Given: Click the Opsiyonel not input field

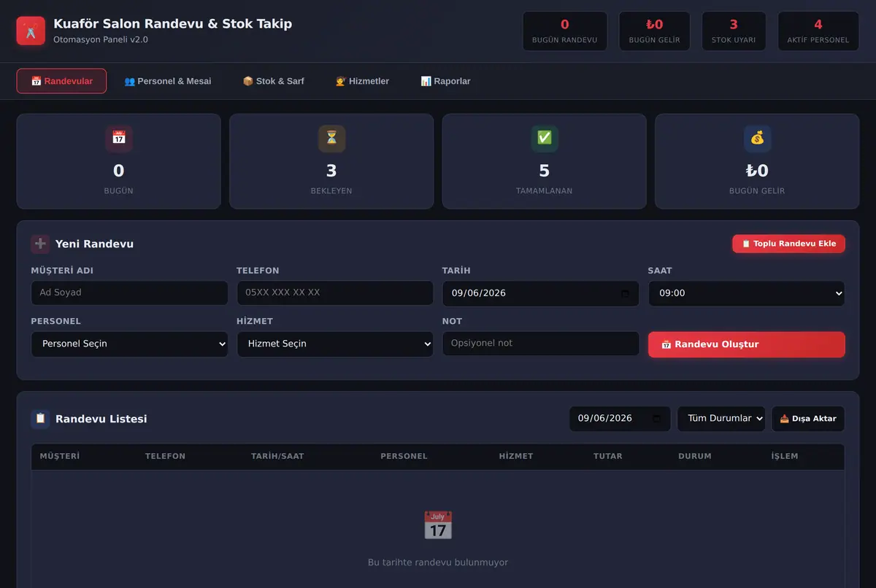Looking at the screenshot, I should tap(540, 344).
